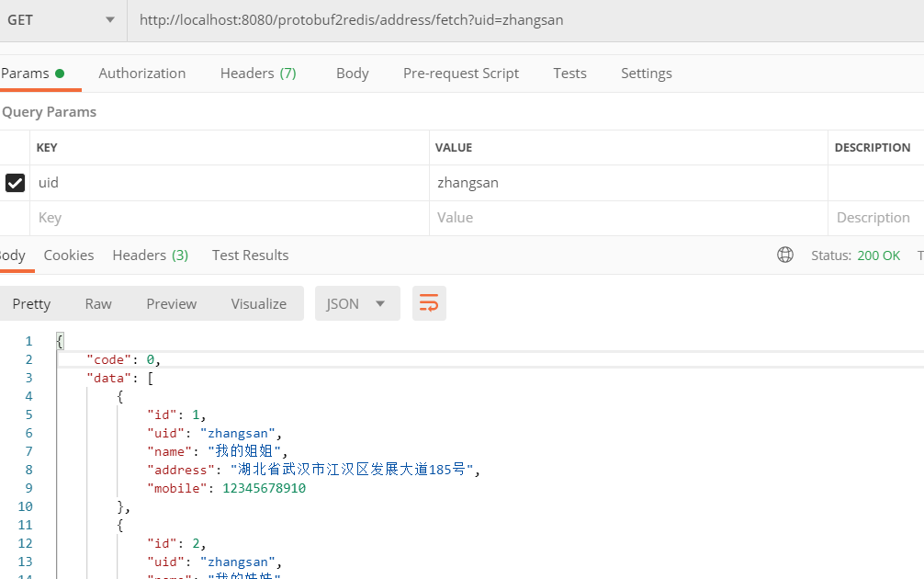The image size is (924, 579).
Task: Click the 200 OK status text
Action: tap(879, 255)
